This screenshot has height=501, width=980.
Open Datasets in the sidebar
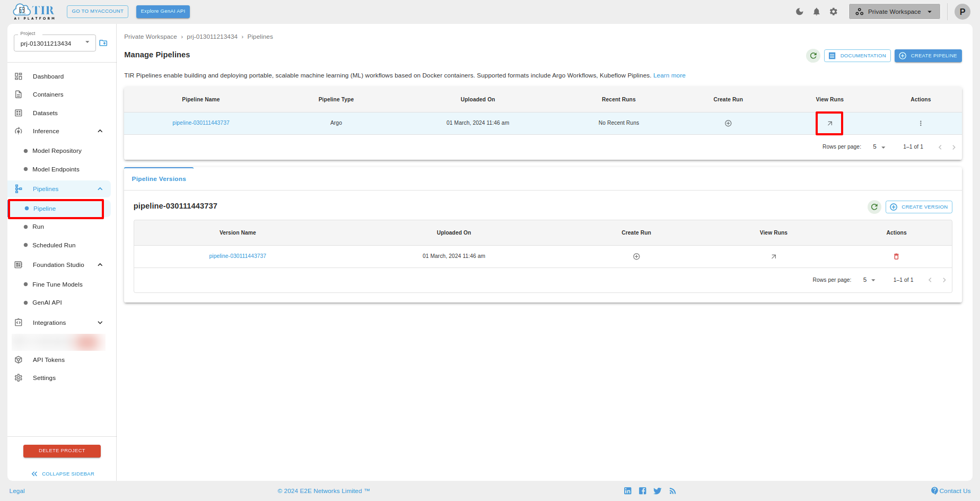[45, 113]
